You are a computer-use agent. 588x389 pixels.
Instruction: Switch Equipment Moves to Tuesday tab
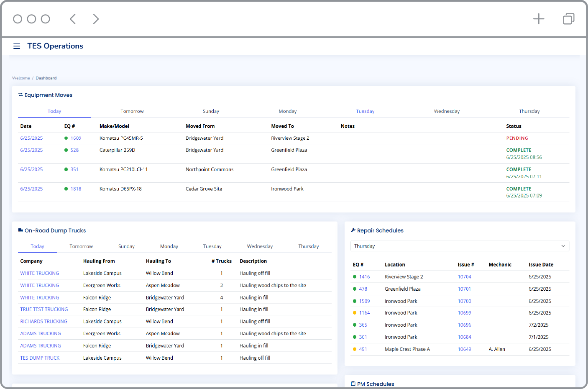click(x=365, y=111)
